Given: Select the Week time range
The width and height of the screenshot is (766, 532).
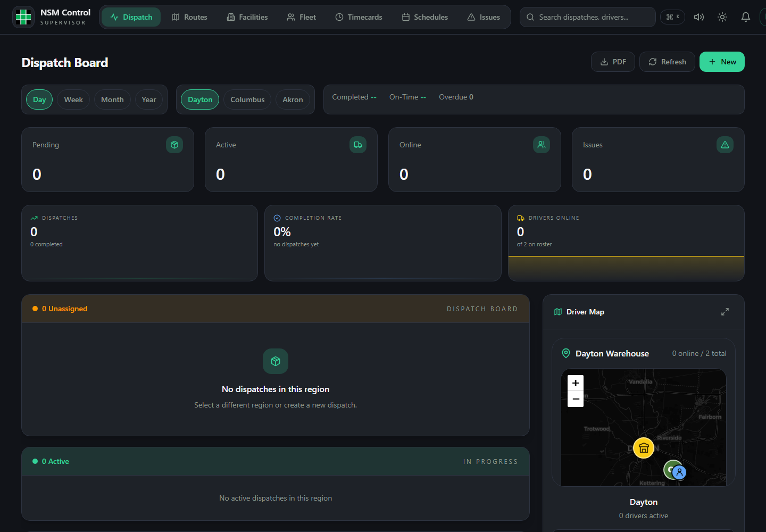Looking at the screenshot, I should click(73, 99).
